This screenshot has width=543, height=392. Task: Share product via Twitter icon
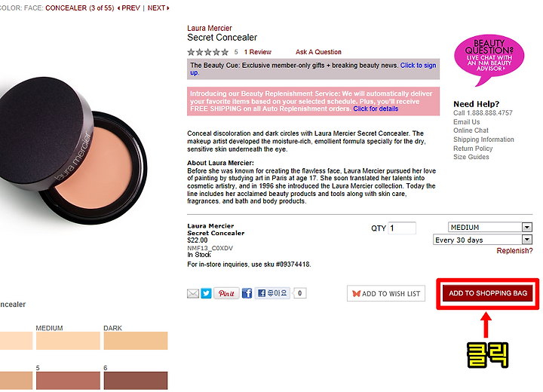click(207, 293)
